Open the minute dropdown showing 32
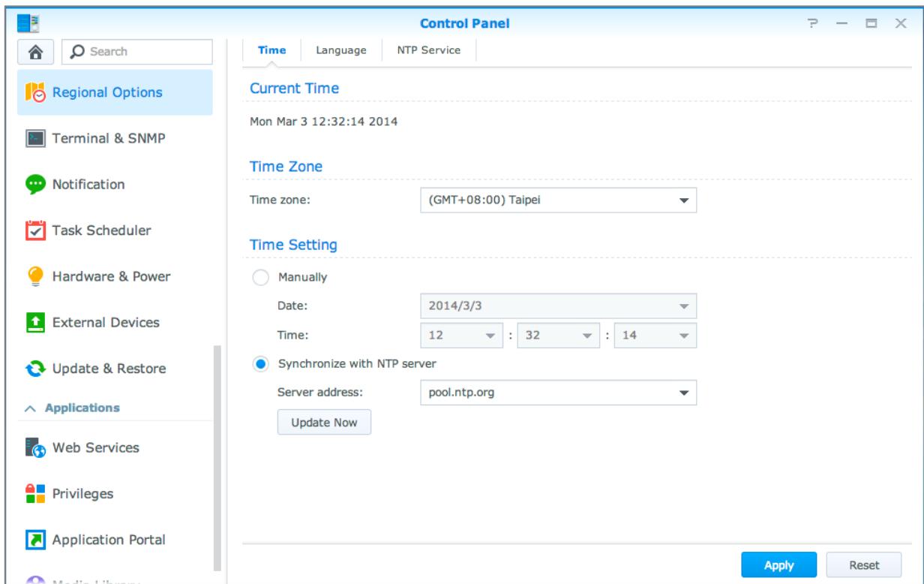The height and width of the screenshot is (584, 924). click(559, 336)
